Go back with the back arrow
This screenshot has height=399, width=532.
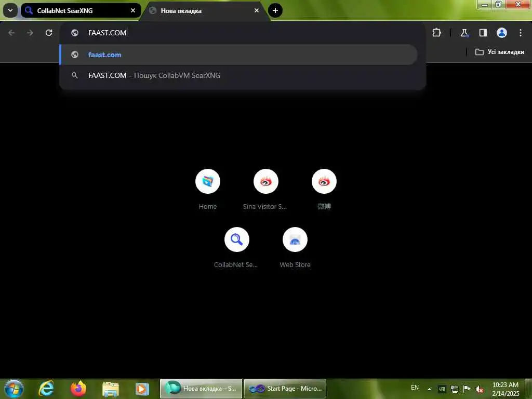click(x=11, y=33)
